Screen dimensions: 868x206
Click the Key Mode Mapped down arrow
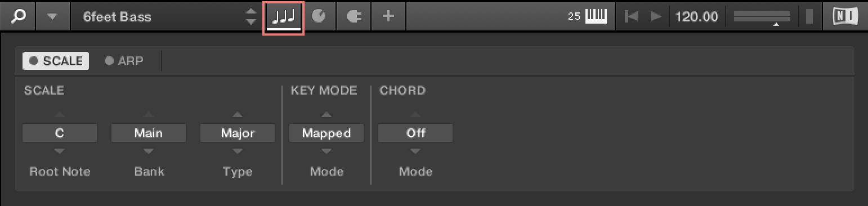[x=326, y=151]
